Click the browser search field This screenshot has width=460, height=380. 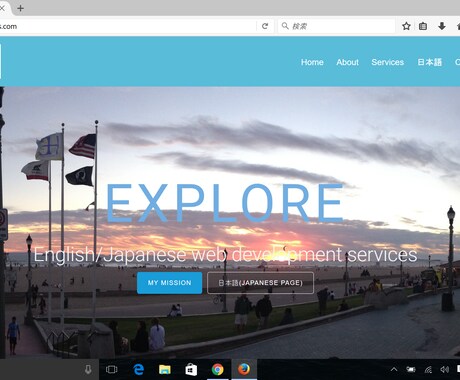coord(337,26)
